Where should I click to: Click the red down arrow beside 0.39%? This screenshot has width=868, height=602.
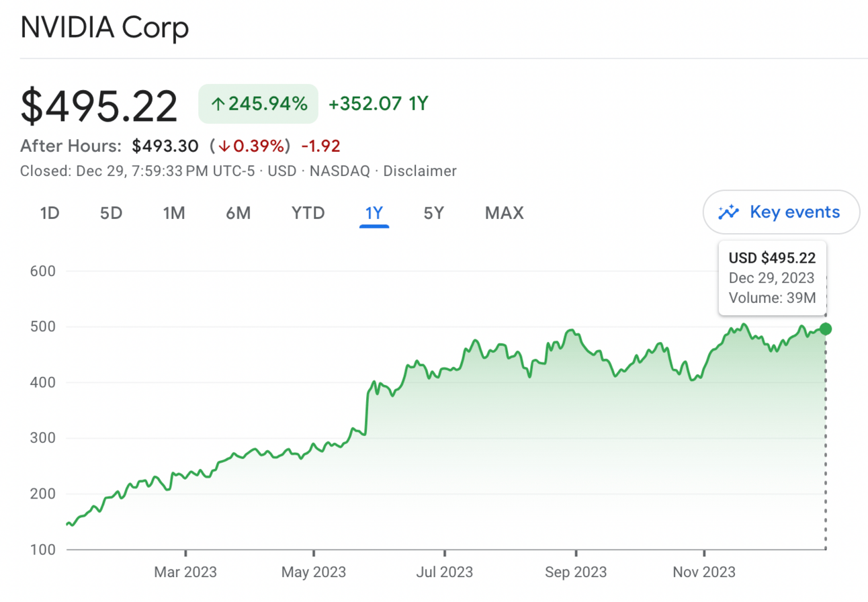click(x=225, y=146)
